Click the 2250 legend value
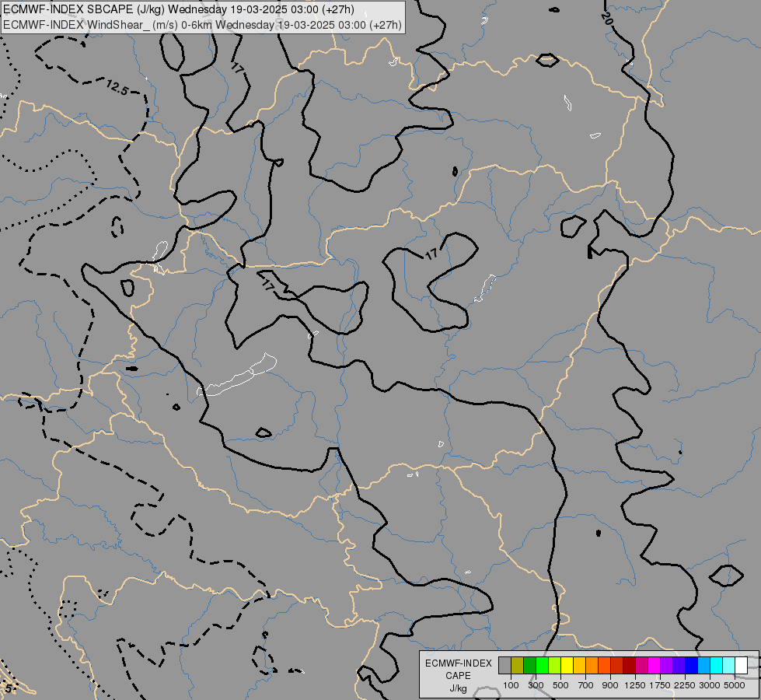Screen dimensions: 761x700 (685, 685)
